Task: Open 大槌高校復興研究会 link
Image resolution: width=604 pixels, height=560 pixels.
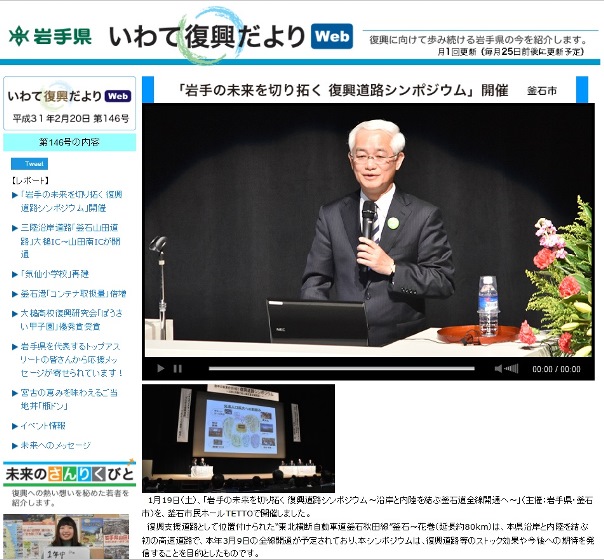Action: tap(71, 320)
